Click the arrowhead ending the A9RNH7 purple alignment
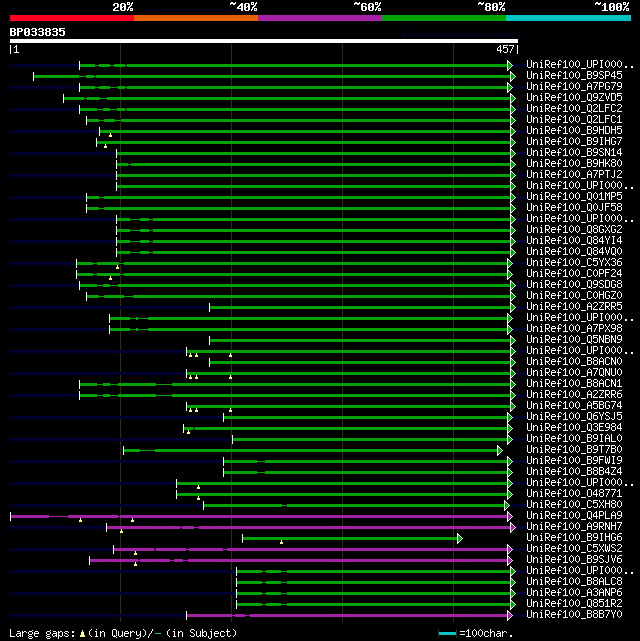Viewport: 640px width, 641px height. [513, 528]
